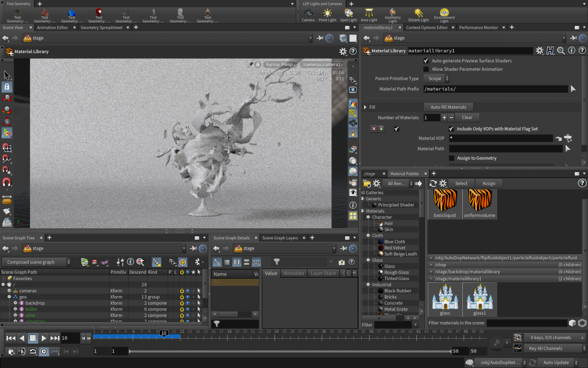The image size is (588, 368).
Task: Open the Metadata tab in details
Action: [293, 273]
